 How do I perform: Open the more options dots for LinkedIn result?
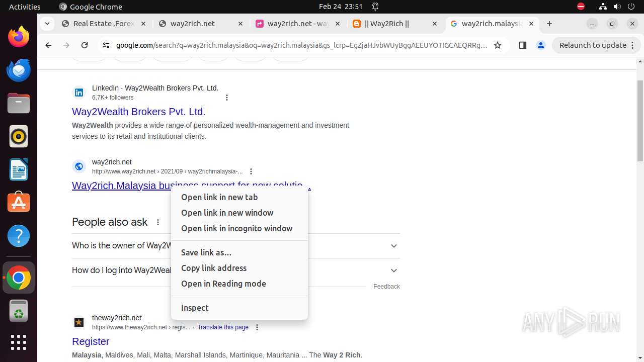(x=227, y=98)
